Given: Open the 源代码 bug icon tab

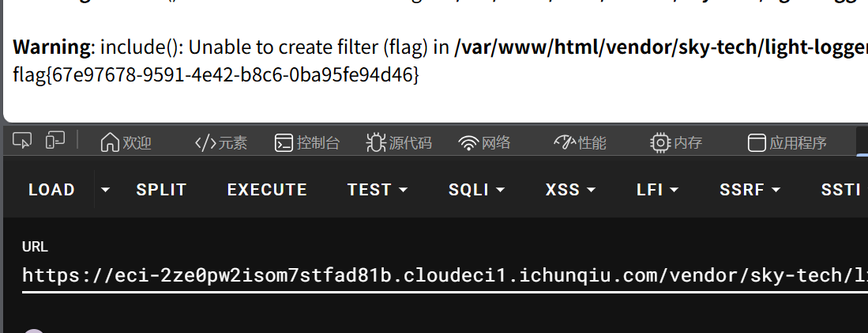Looking at the screenshot, I should tap(398, 142).
